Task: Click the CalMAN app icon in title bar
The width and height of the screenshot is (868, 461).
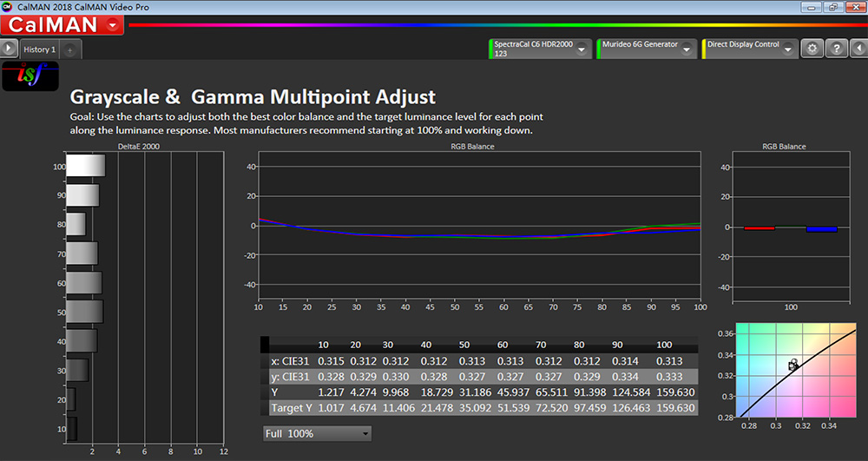Action: (7, 7)
